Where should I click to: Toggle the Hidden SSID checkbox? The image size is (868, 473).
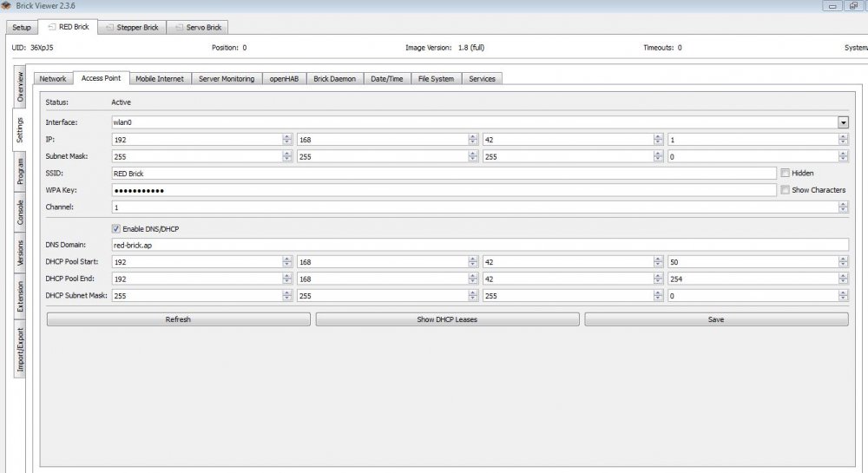click(785, 173)
